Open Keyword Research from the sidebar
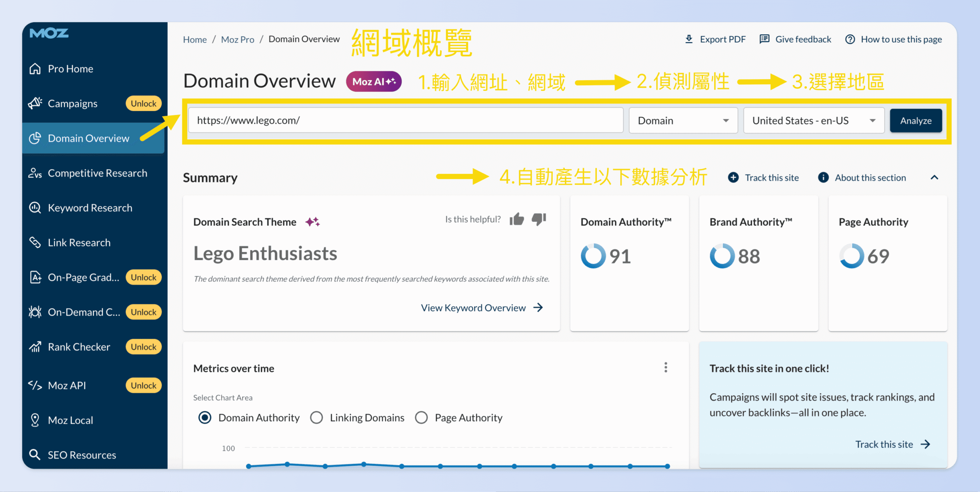The width and height of the screenshot is (980, 492). [90, 207]
